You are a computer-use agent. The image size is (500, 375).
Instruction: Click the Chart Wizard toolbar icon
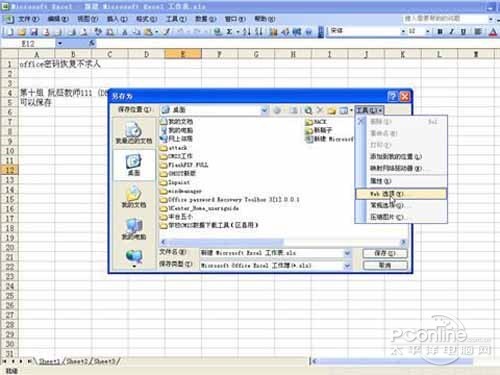tap(274, 32)
